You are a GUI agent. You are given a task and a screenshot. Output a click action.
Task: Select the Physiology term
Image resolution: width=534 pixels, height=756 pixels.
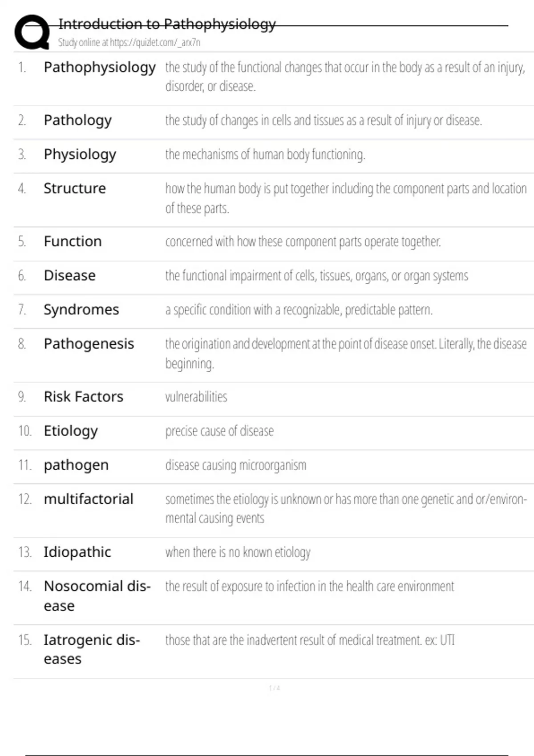click(80, 154)
